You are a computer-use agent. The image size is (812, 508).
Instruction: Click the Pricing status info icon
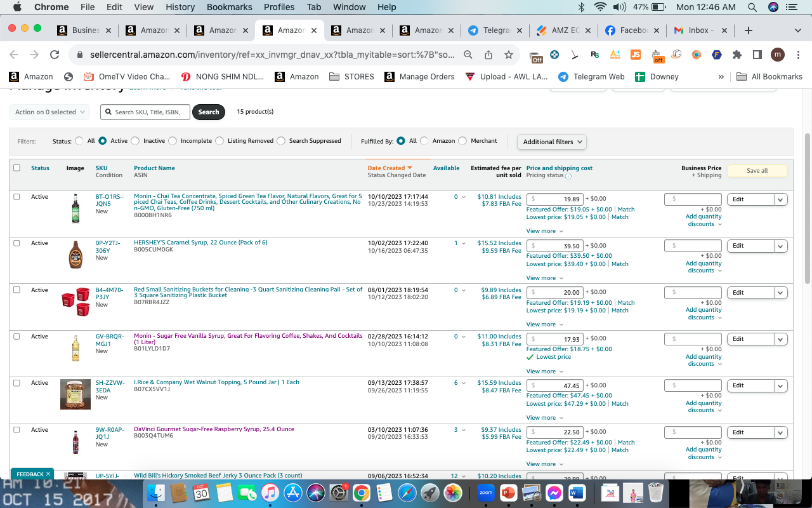click(x=568, y=176)
